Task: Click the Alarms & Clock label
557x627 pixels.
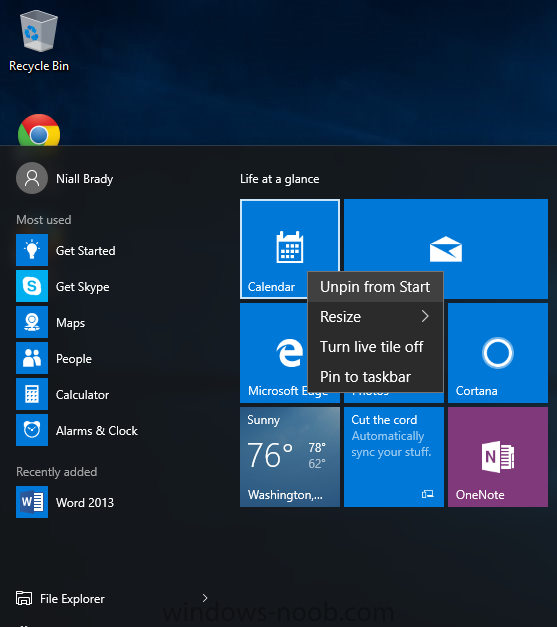Action: tap(97, 431)
